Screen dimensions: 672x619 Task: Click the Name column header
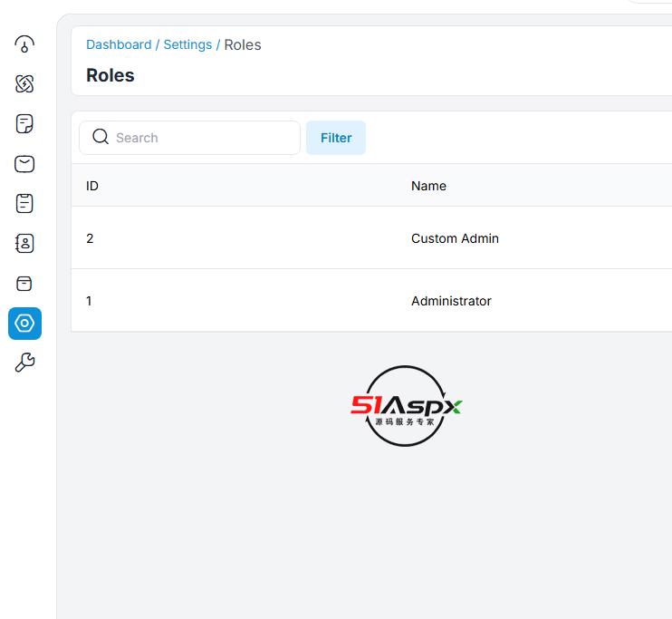pyautogui.click(x=428, y=186)
